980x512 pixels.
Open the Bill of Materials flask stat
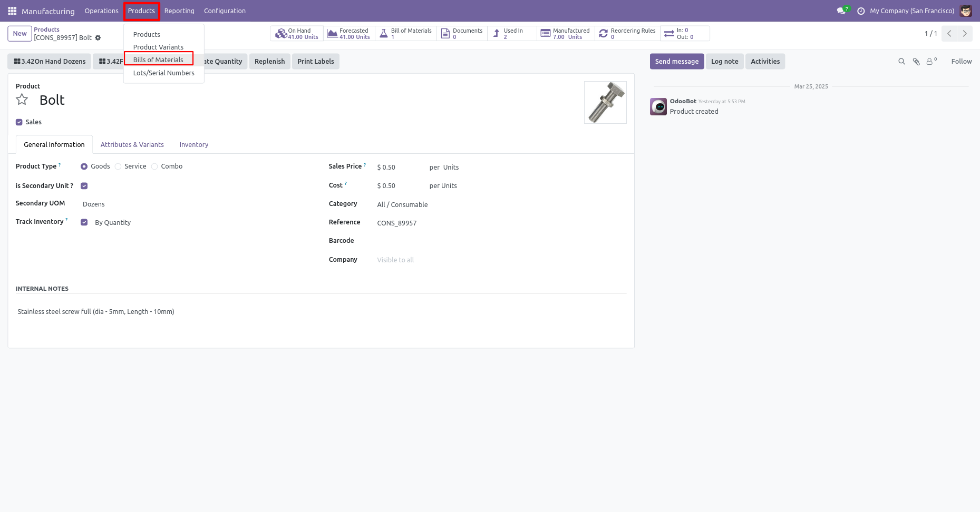406,34
